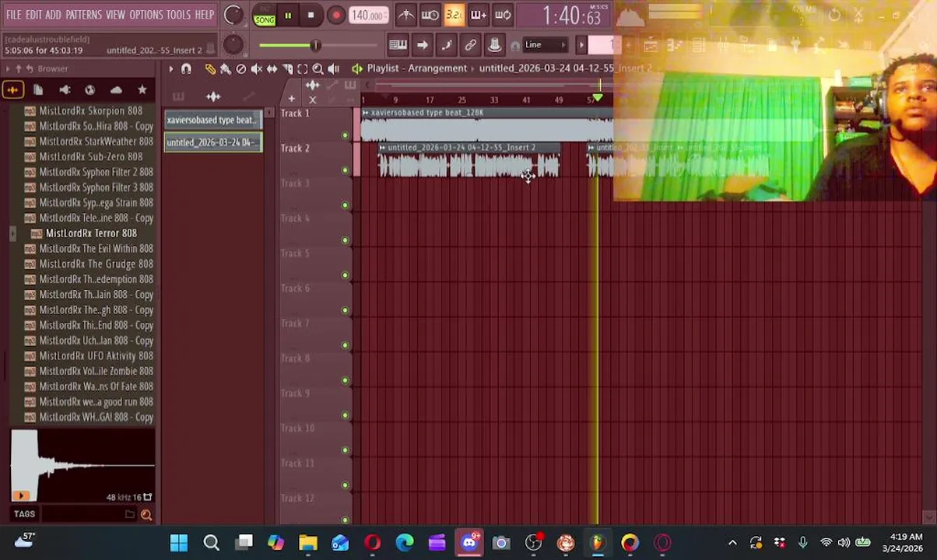Image resolution: width=937 pixels, height=560 pixels.
Task: Toggle loop recording icon
Action: point(503,15)
